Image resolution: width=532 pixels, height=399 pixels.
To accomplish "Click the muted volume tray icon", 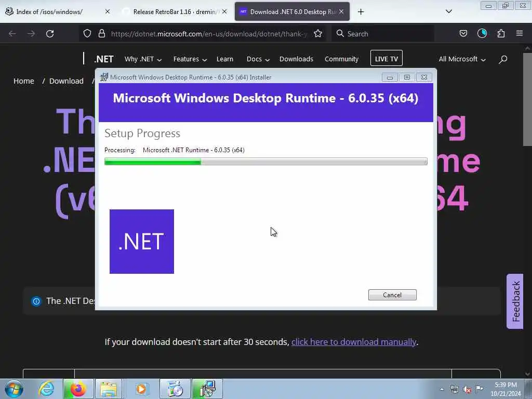I will tap(467, 389).
